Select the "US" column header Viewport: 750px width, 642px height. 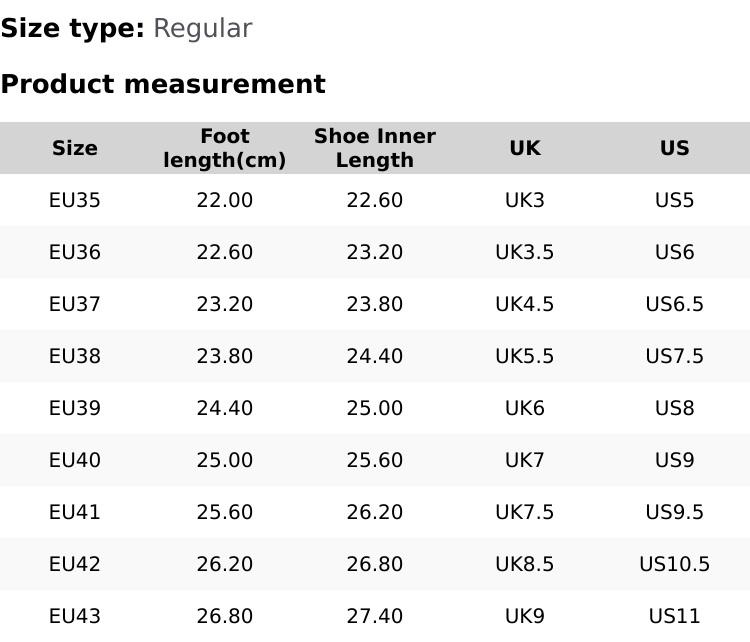click(x=675, y=148)
